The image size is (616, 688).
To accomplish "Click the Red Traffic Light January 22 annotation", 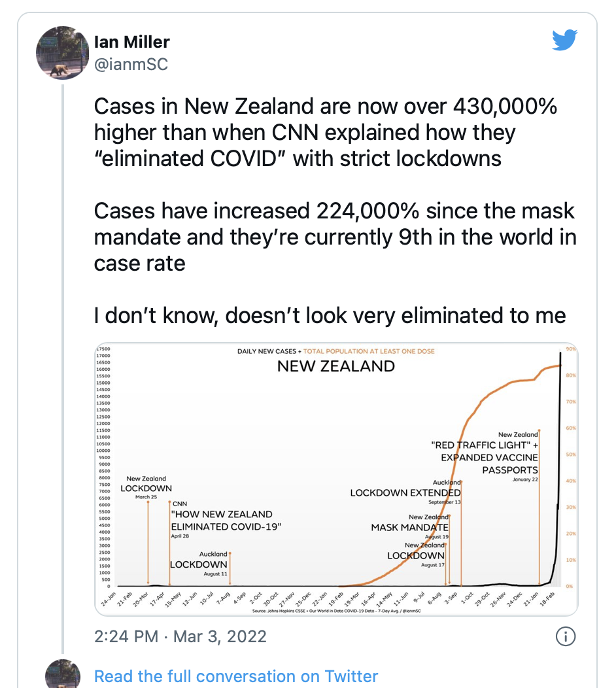I will pos(485,456).
